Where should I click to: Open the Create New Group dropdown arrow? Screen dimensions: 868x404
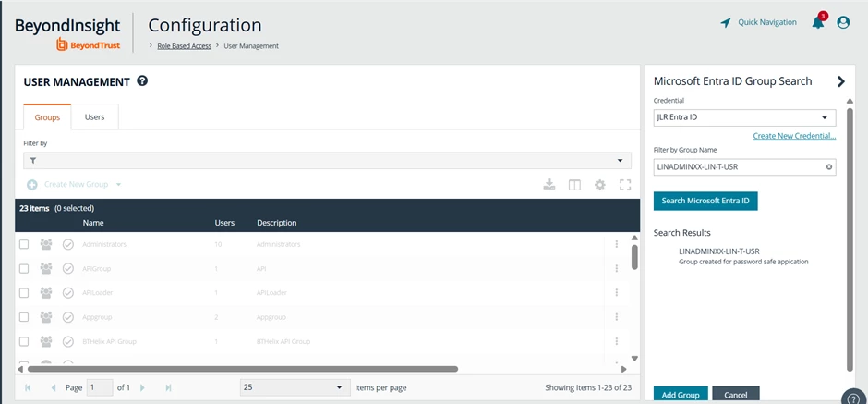(x=118, y=185)
